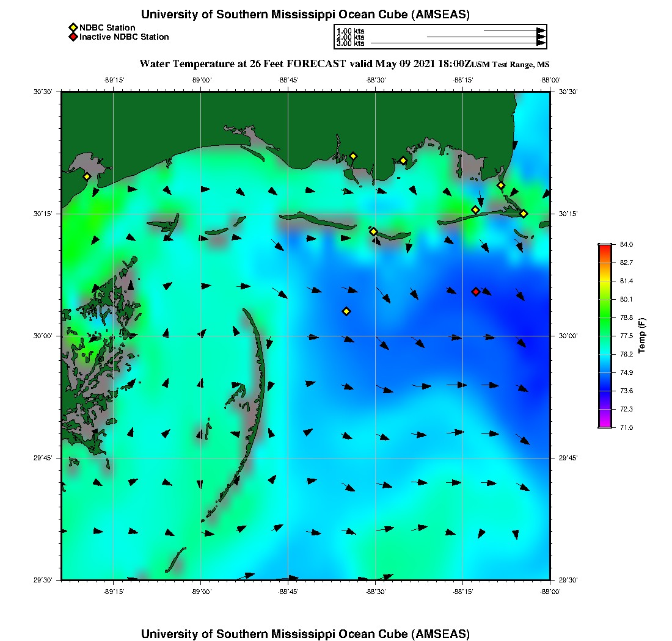
Task: Click the left axis label 30°00'
Action: 43,336
